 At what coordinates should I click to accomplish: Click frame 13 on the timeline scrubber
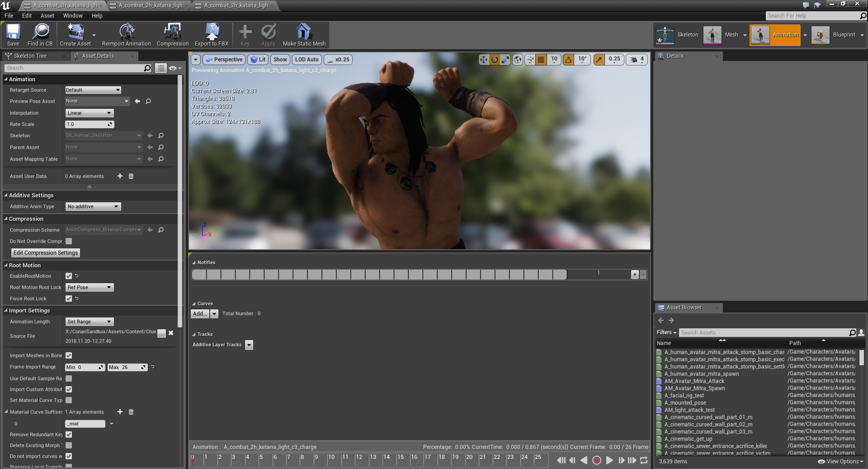pos(370,460)
